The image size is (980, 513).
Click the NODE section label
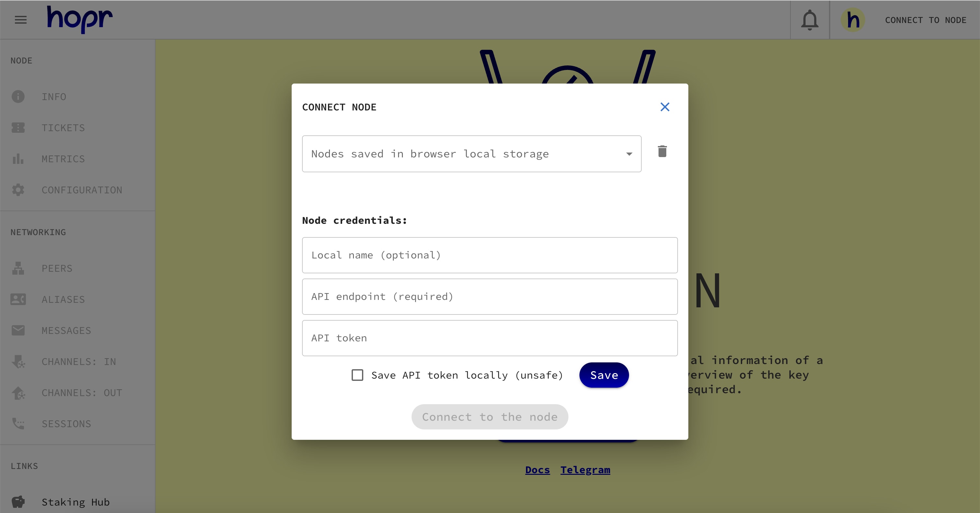(21, 61)
